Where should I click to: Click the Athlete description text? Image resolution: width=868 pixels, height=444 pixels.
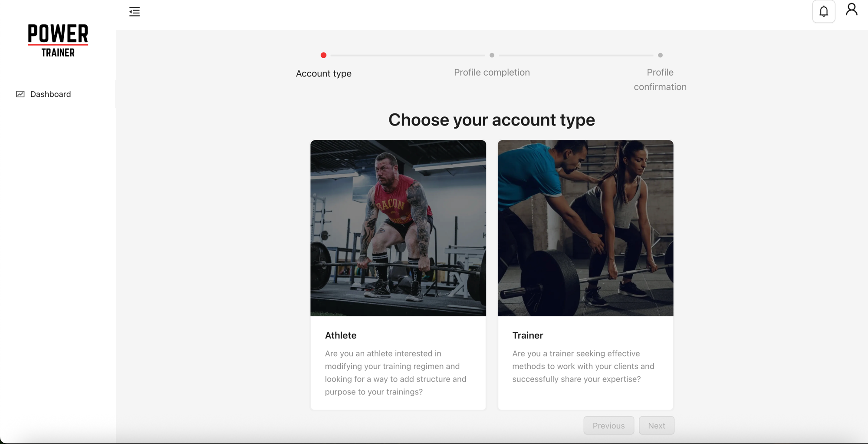tap(396, 373)
